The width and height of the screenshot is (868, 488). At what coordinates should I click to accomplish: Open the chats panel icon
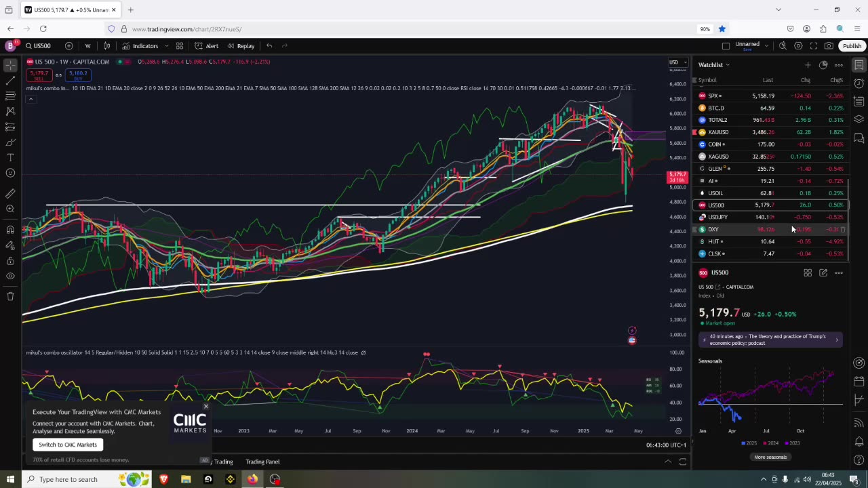pyautogui.click(x=859, y=138)
